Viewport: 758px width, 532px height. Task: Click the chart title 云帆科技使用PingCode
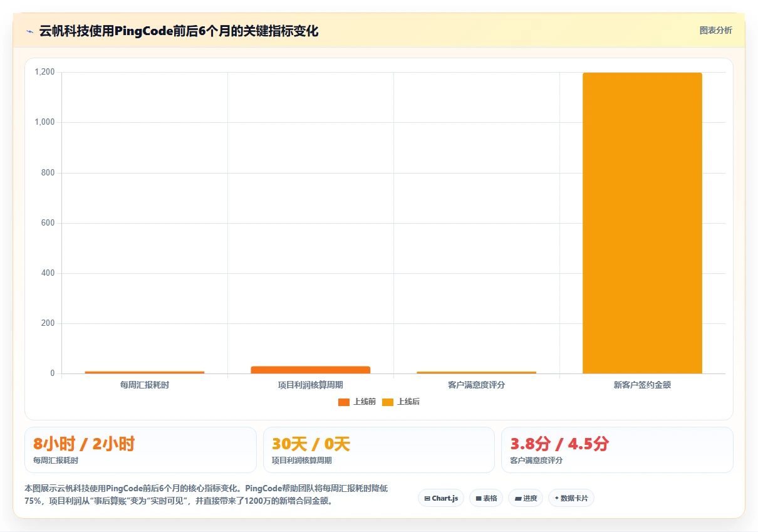coord(179,31)
